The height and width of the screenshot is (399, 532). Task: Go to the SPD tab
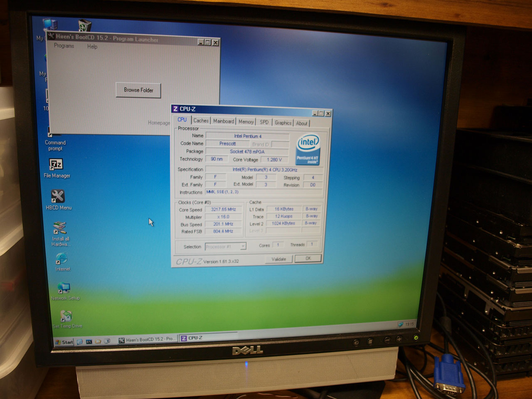264,122
